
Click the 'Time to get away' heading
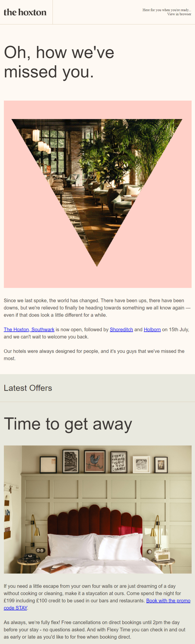[x=68, y=424]
